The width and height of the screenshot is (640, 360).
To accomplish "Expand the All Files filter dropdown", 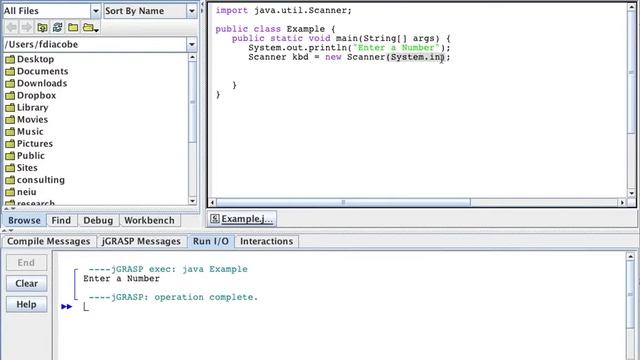I will [x=95, y=11].
